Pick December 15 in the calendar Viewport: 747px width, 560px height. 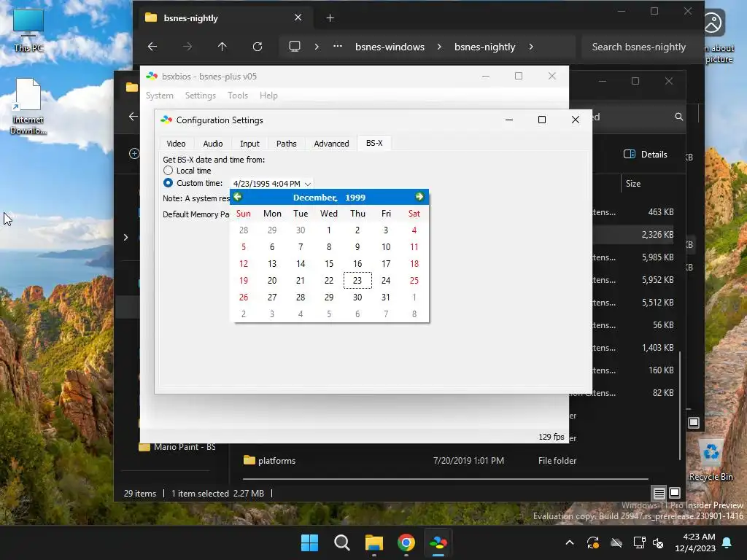tap(329, 263)
